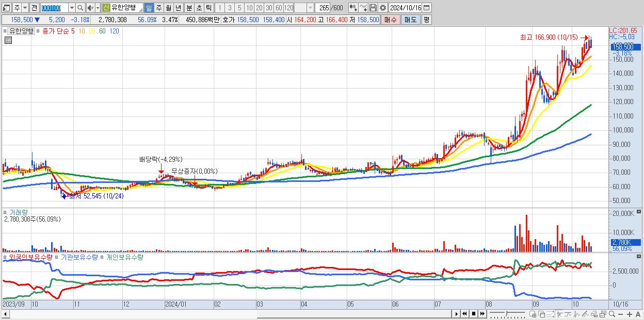The image size is (644, 320).
Task: Click the wavy line drawing tool in bottom toolbar
Action: tap(568, 314)
